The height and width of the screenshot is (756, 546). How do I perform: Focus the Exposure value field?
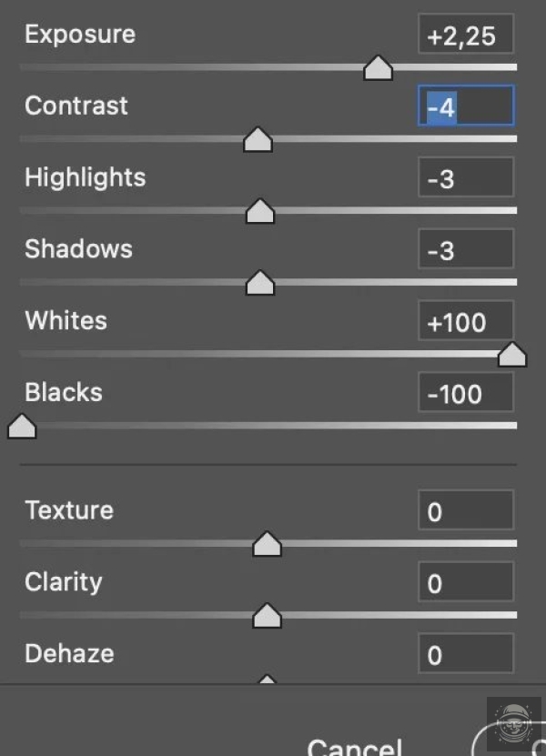click(x=465, y=35)
